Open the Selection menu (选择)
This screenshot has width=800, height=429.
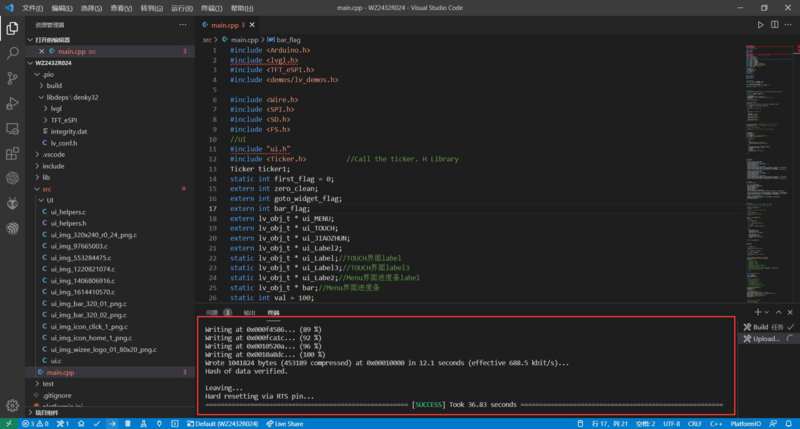click(x=91, y=8)
